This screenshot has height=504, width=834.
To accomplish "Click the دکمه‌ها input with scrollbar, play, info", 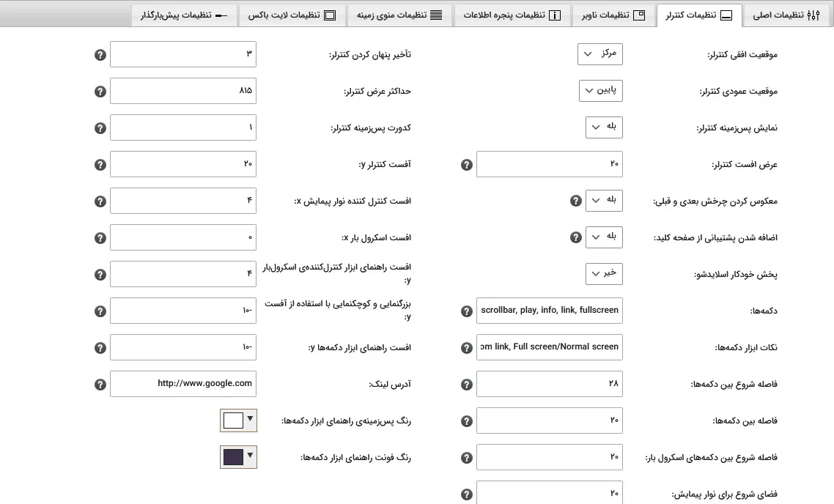I will (x=550, y=311).
